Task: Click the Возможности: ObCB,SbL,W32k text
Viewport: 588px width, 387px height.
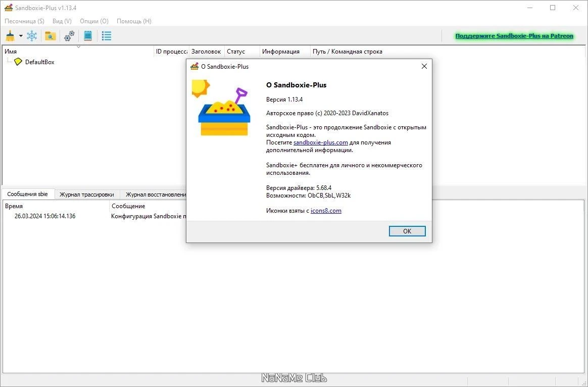Action: click(x=308, y=196)
